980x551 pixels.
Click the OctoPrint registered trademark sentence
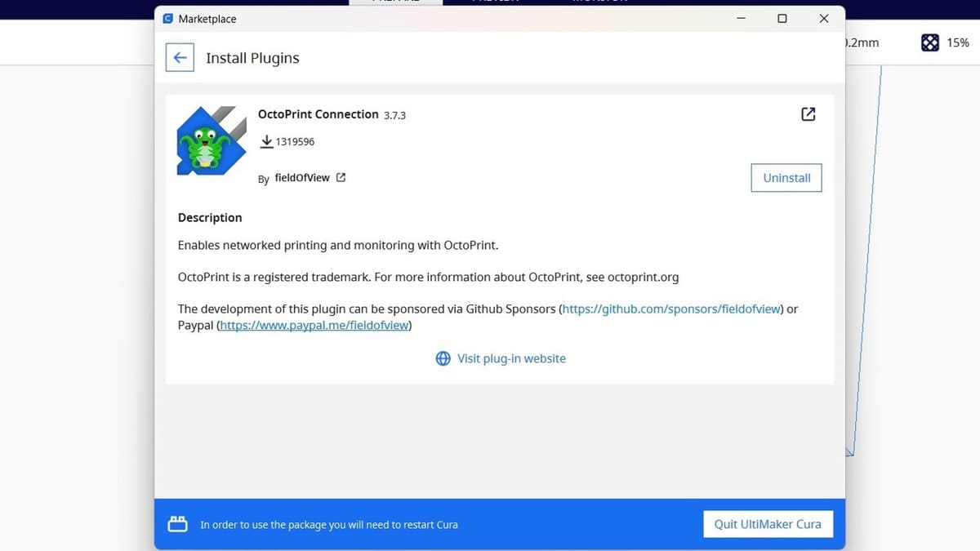pos(429,277)
